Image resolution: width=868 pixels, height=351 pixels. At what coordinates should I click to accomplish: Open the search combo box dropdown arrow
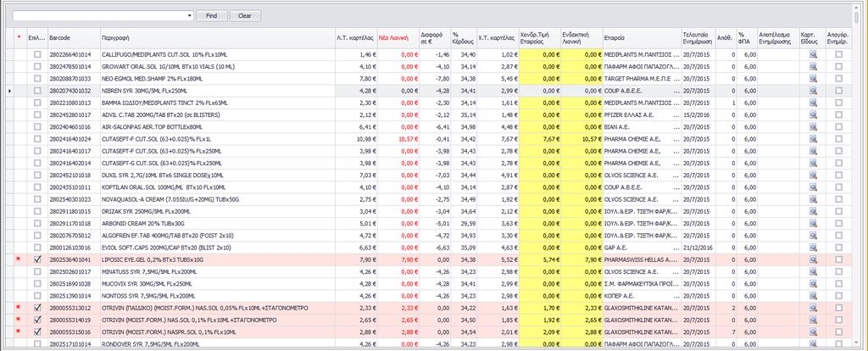pos(190,15)
